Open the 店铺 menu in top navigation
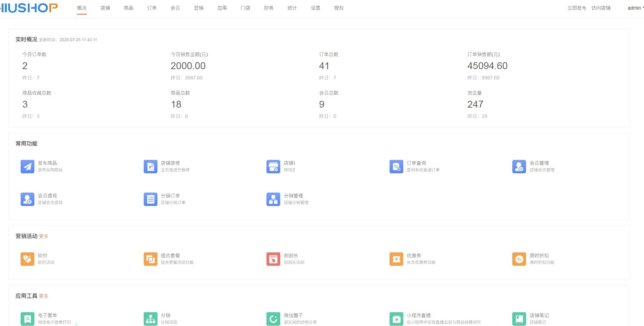This screenshot has height=326, width=644. pyautogui.click(x=105, y=8)
